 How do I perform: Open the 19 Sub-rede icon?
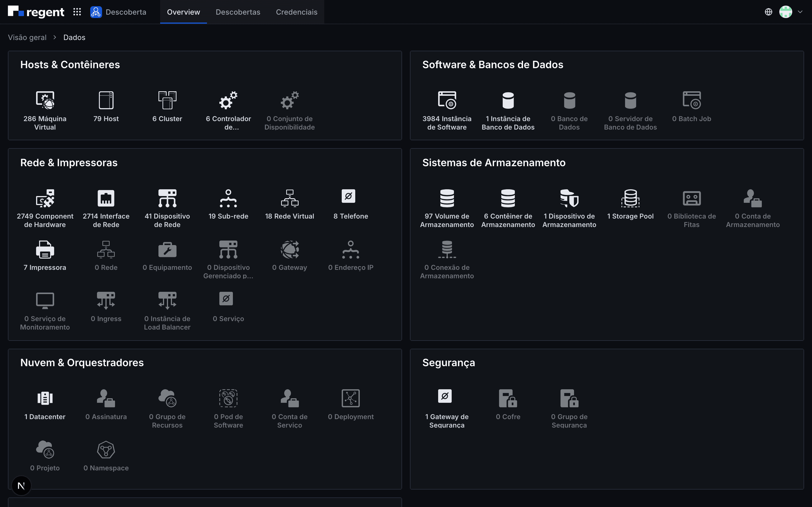pos(228,198)
